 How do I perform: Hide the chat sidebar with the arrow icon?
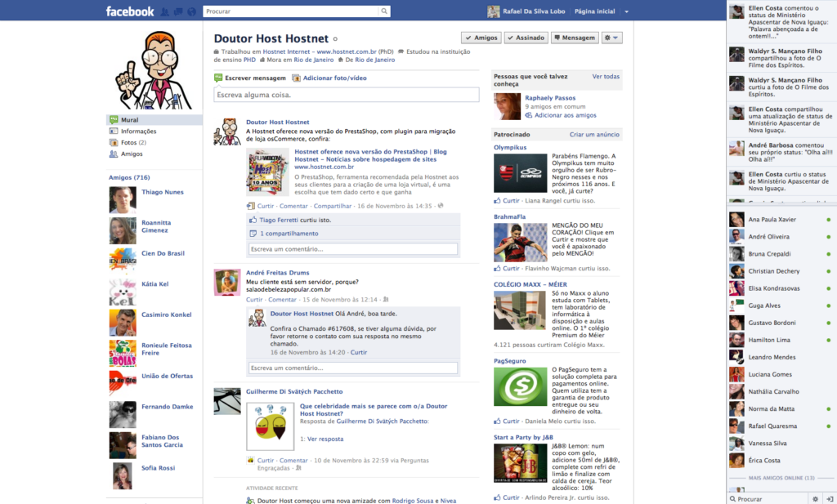830,499
